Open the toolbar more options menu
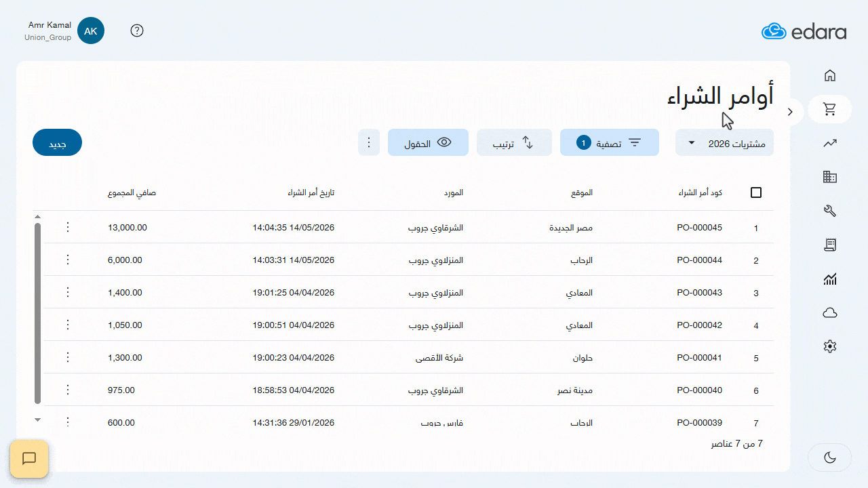Screen dimensions: 868x488 click(x=369, y=143)
